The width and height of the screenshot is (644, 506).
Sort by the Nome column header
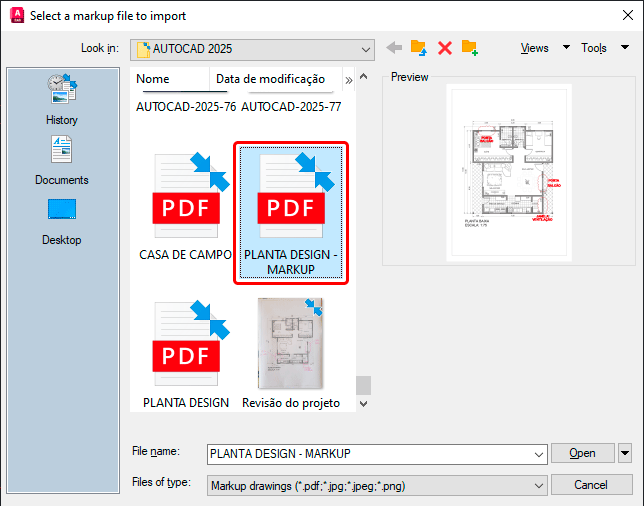170,79
